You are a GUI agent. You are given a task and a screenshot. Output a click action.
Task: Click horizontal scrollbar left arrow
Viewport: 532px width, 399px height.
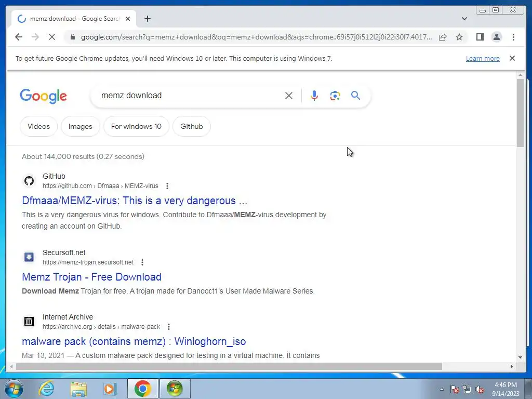pyautogui.click(x=11, y=366)
